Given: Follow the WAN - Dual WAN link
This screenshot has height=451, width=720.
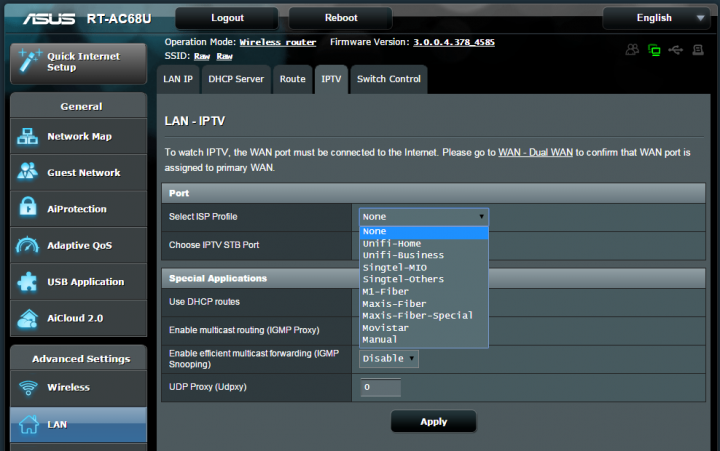Looking at the screenshot, I should (535, 152).
